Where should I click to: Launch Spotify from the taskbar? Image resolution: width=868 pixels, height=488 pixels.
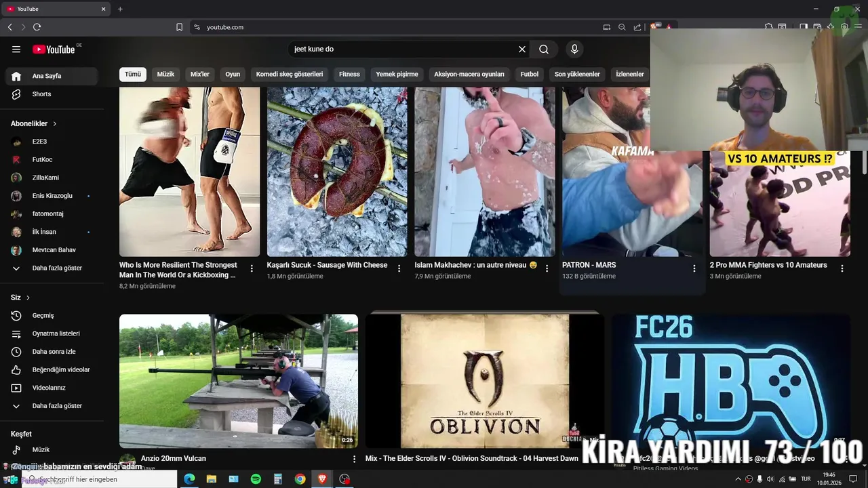pyautogui.click(x=256, y=479)
